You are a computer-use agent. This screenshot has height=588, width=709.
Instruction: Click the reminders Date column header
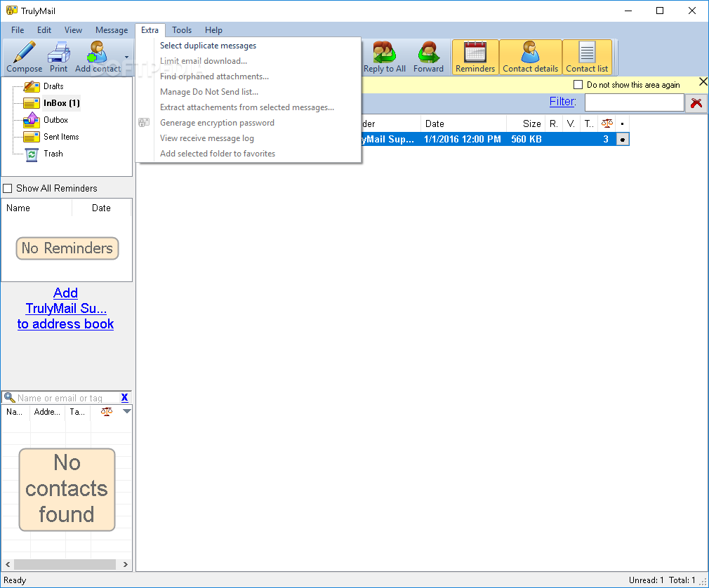[101, 208]
